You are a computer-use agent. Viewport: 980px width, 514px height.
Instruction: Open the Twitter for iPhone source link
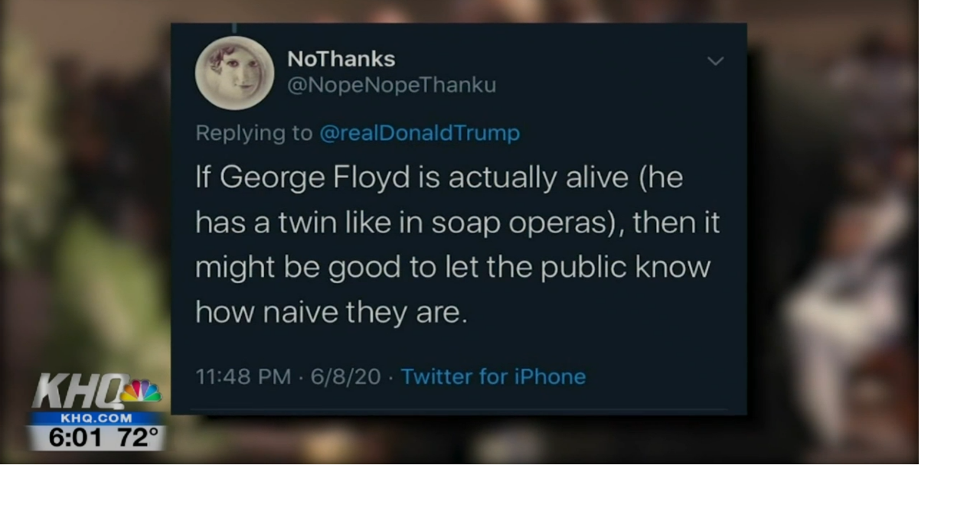tap(493, 376)
